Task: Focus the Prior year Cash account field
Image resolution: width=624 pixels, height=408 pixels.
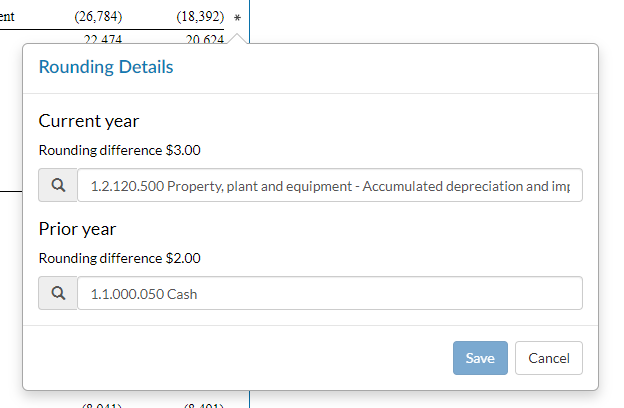Action: pos(329,294)
